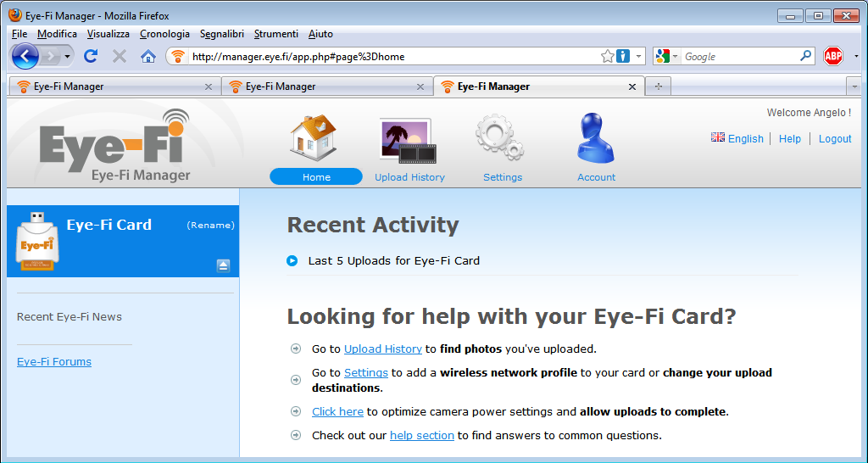
Task: Click the blue Home navigation button
Action: (x=316, y=176)
